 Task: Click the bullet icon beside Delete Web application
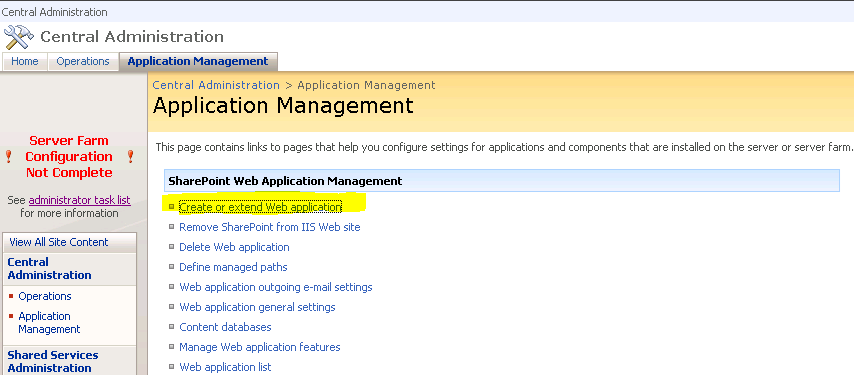pos(171,247)
